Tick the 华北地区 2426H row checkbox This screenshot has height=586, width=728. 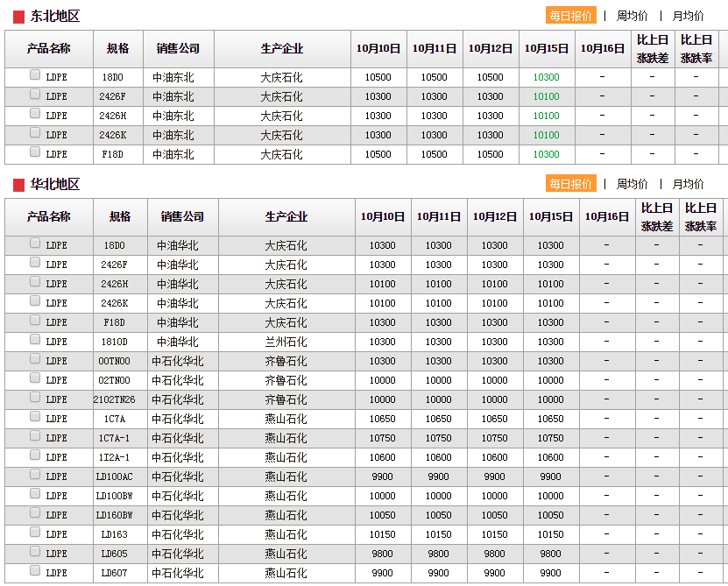[35, 281]
